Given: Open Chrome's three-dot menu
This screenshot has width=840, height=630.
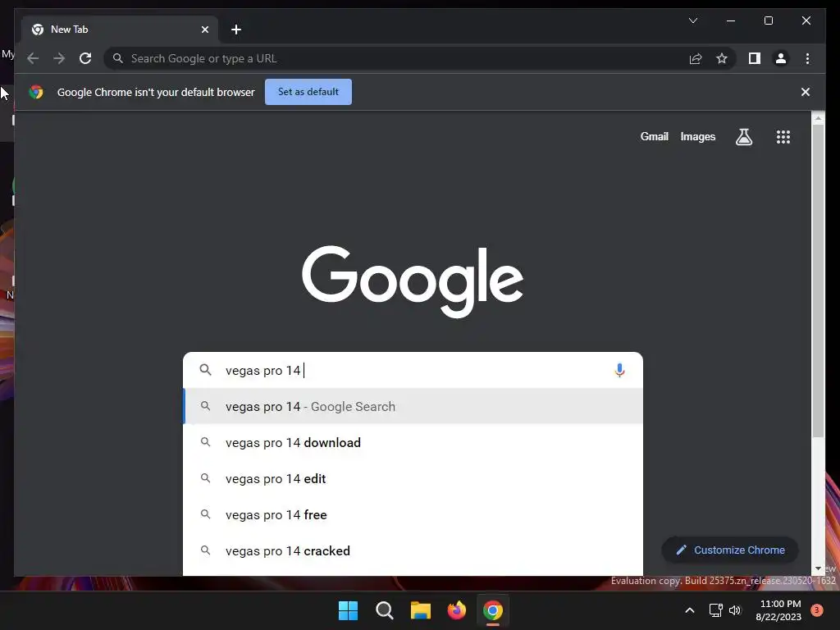Looking at the screenshot, I should [x=807, y=58].
